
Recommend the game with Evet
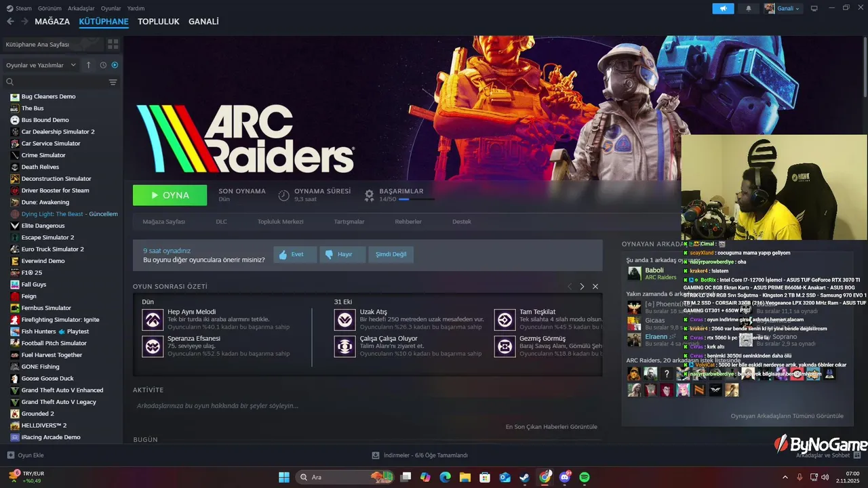point(295,254)
